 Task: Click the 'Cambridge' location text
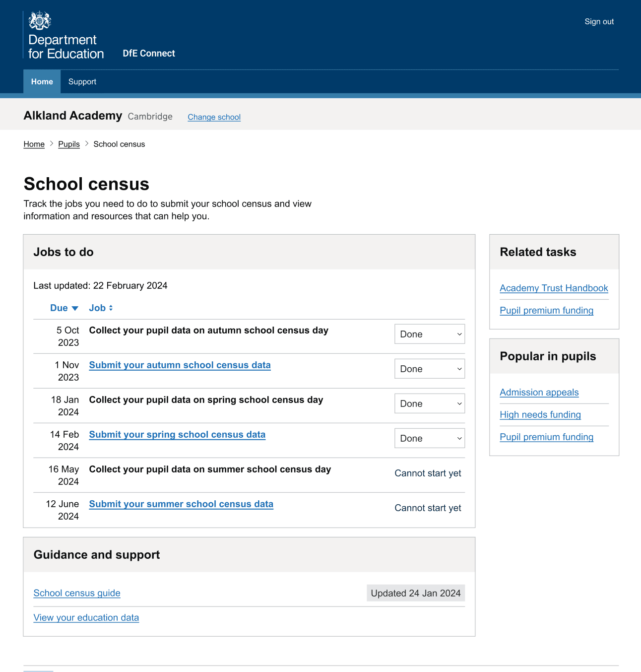[150, 116]
